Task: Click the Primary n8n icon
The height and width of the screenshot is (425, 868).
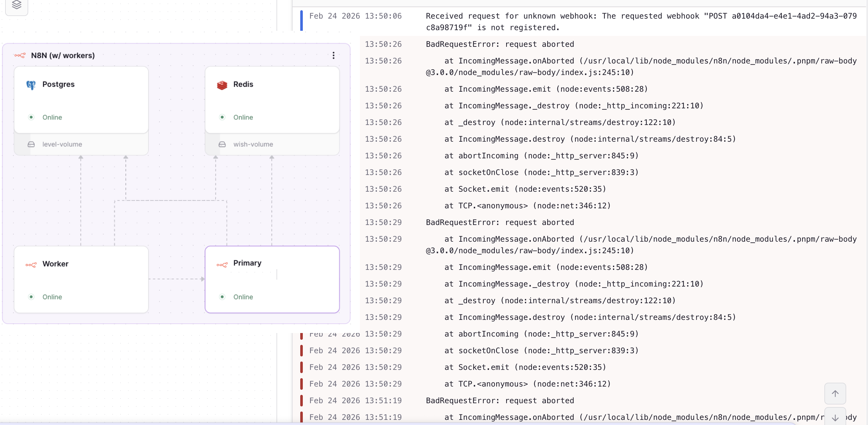Action: click(x=222, y=265)
